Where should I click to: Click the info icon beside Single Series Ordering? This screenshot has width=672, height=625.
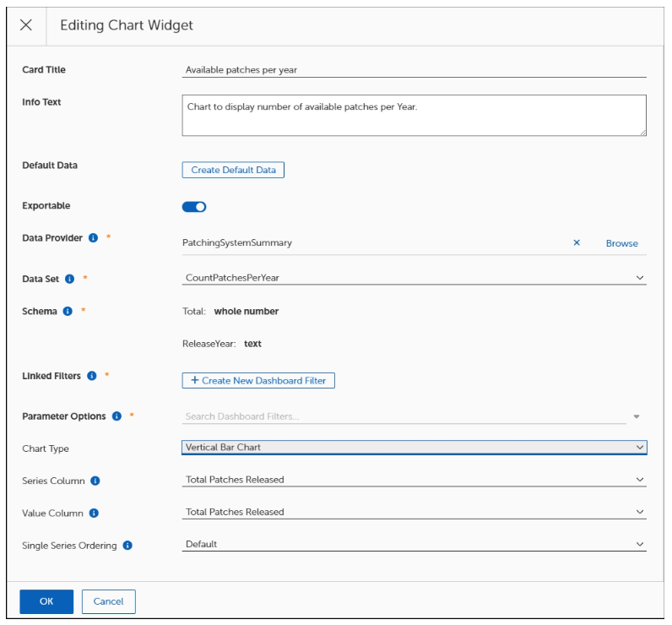click(x=127, y=545)
